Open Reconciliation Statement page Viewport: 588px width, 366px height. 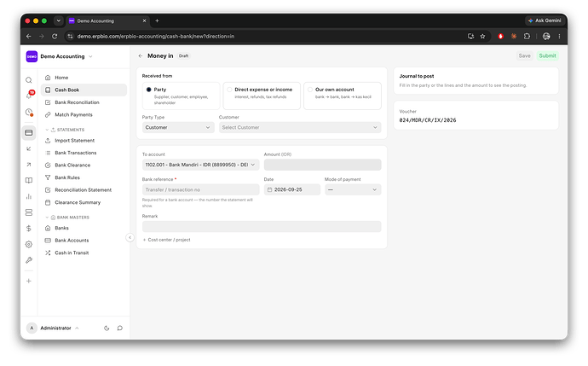(84, 190)
